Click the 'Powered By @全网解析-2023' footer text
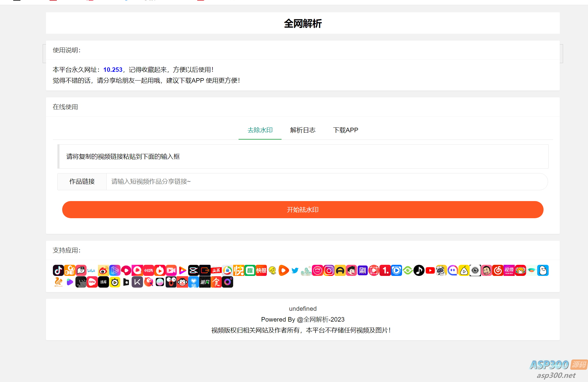Viewport: 588px width, 382px height. (x=303, y=319)
